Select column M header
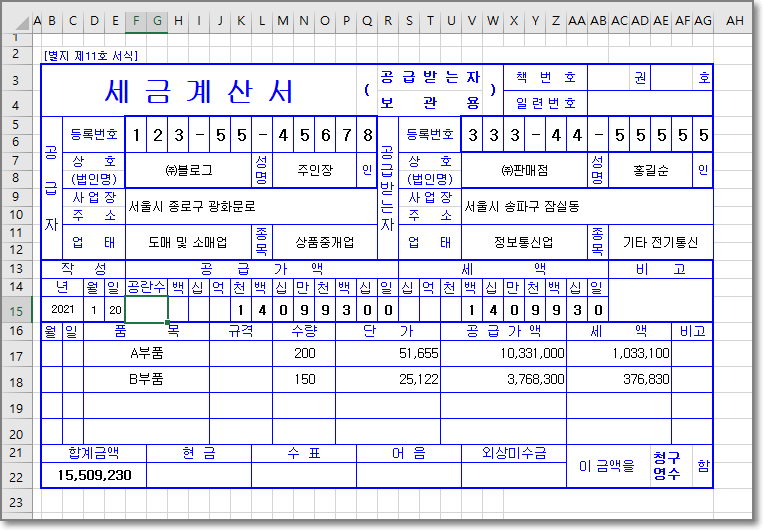 (283, 21)
